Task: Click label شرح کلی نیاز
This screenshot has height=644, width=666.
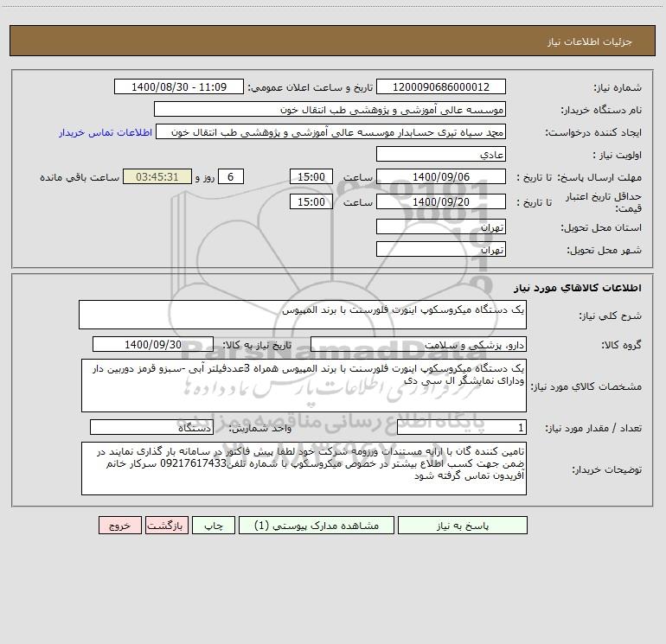Action: pyautogui.click(x=611, y=316)
